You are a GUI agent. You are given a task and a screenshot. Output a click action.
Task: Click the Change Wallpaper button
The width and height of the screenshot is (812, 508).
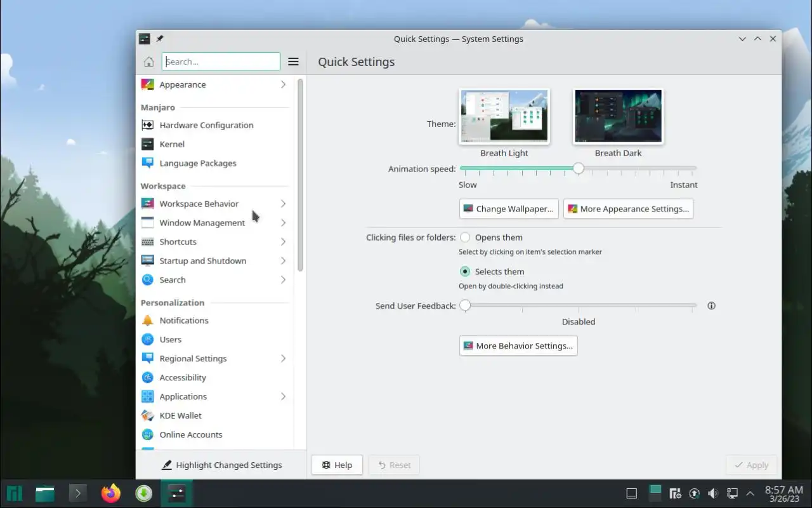[509, 209]
